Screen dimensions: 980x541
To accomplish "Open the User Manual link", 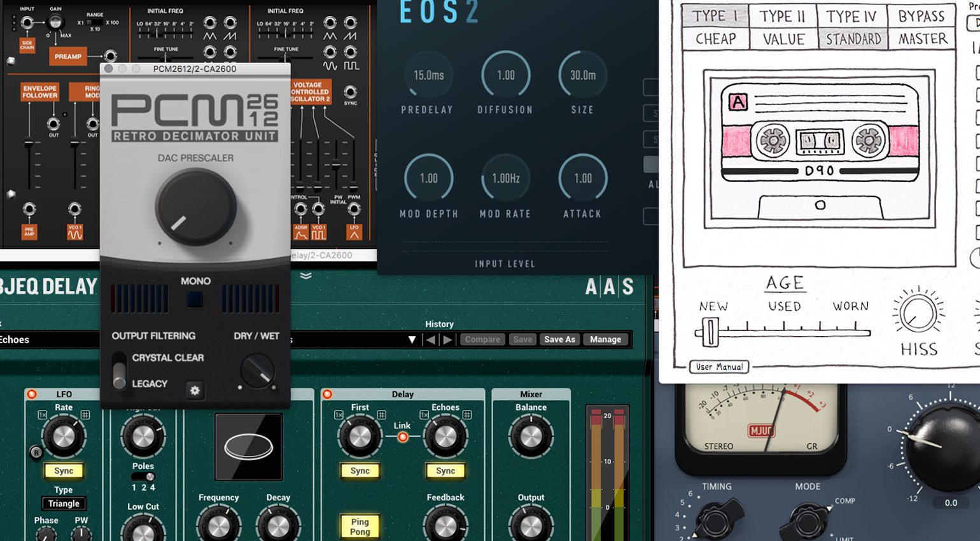I will (x=719, y=367).
